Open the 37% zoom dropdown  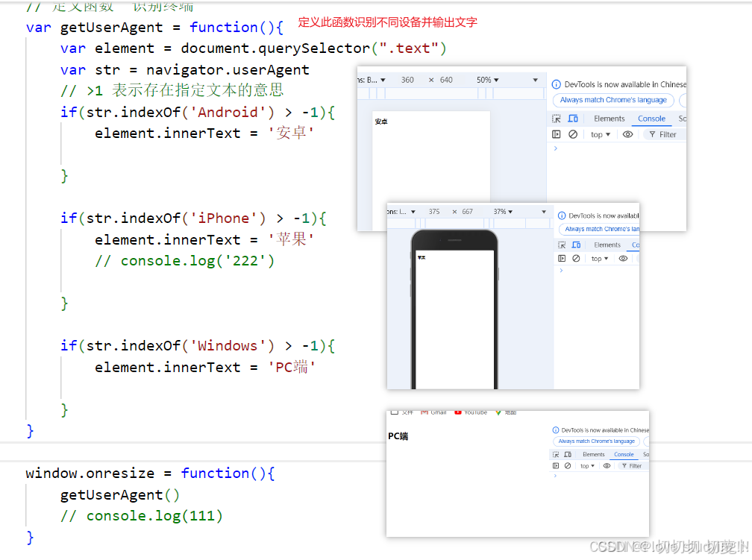[x=503, y=212]
